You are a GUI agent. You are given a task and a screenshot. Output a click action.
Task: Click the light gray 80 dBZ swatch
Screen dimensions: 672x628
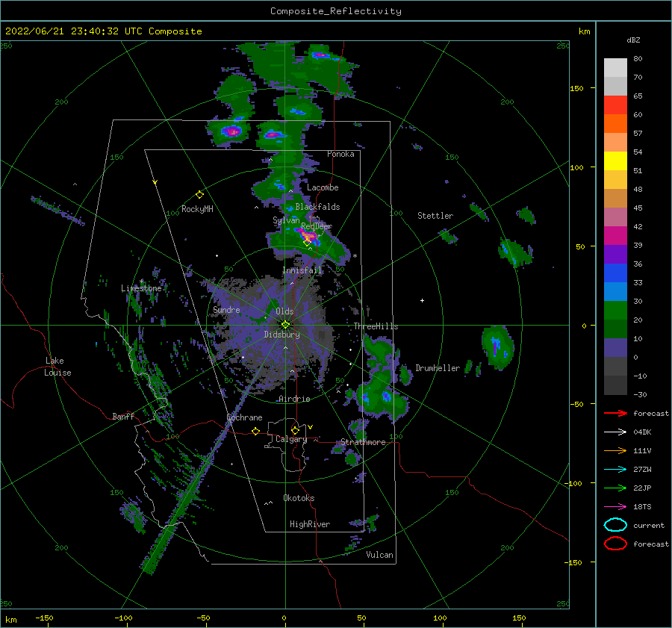click(x=615, y=67)
